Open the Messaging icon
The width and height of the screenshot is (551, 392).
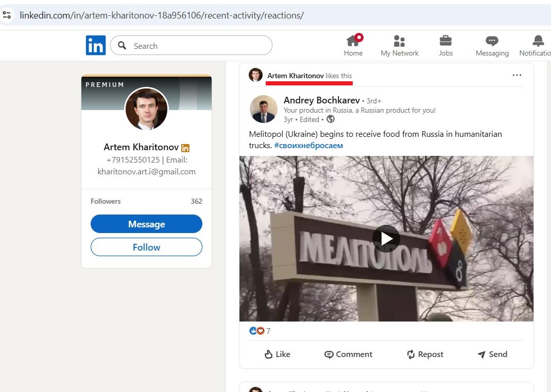click(x=492, y=41)
